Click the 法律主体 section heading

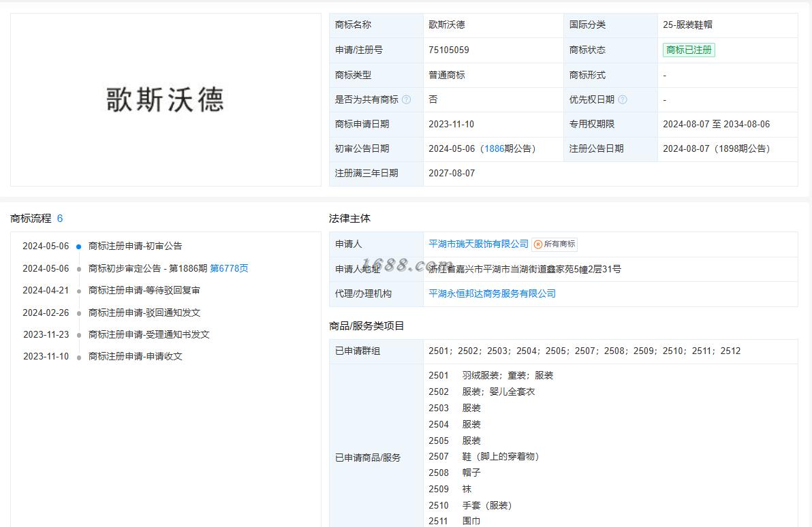click(x=349, y=219)
